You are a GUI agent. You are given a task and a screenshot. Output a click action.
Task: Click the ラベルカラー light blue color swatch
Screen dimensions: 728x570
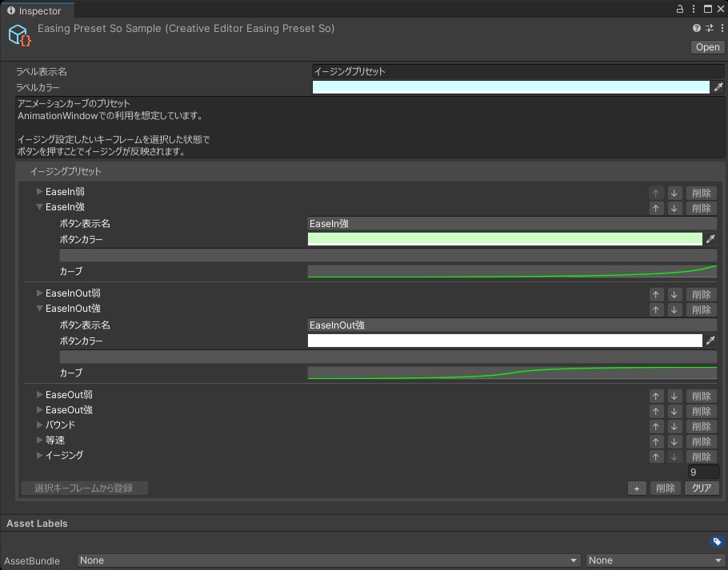point(512,87)
